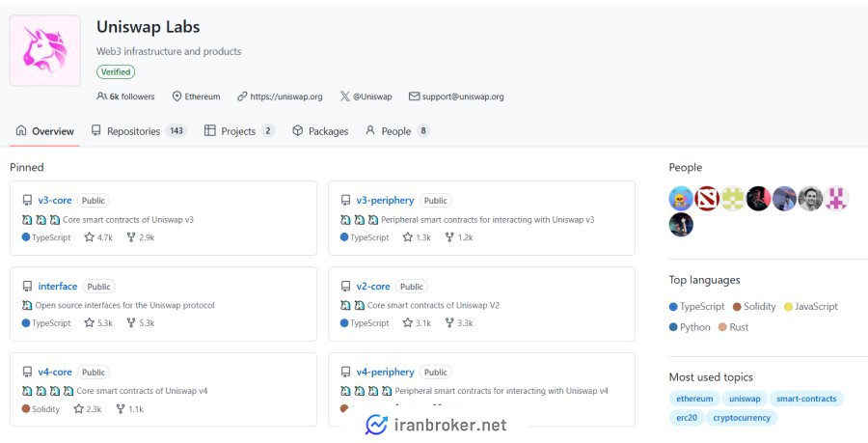This screenshot has height=443, width=868.
Task: Click the cube icon on Packages tab
Action: click(298, 130)
